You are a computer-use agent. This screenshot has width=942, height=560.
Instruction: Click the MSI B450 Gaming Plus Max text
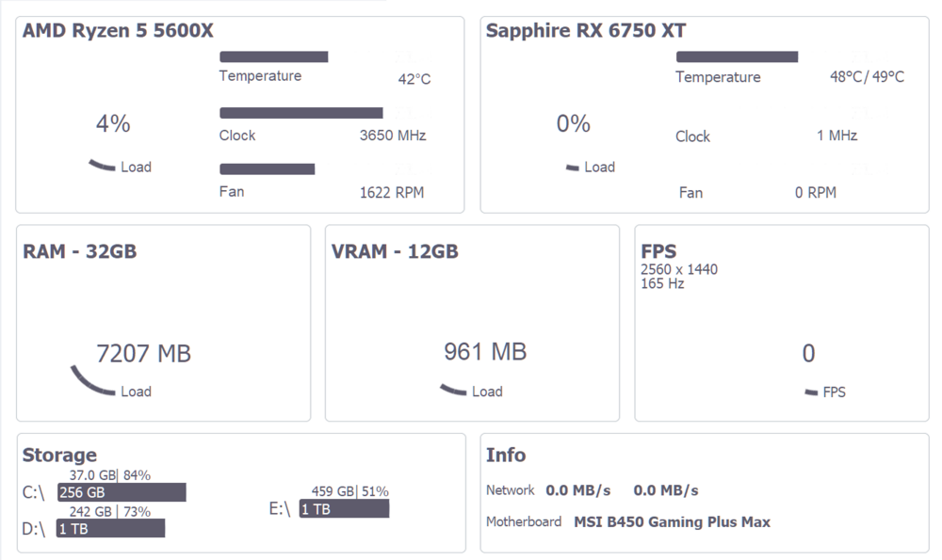672,521
